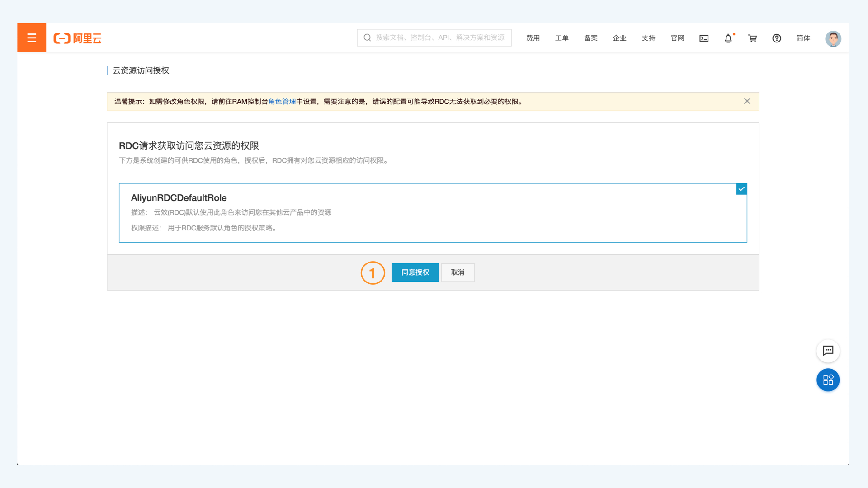Open the 工单 menu
The width and height of the screenshot is (868, 488).
[x=561, y=38]
